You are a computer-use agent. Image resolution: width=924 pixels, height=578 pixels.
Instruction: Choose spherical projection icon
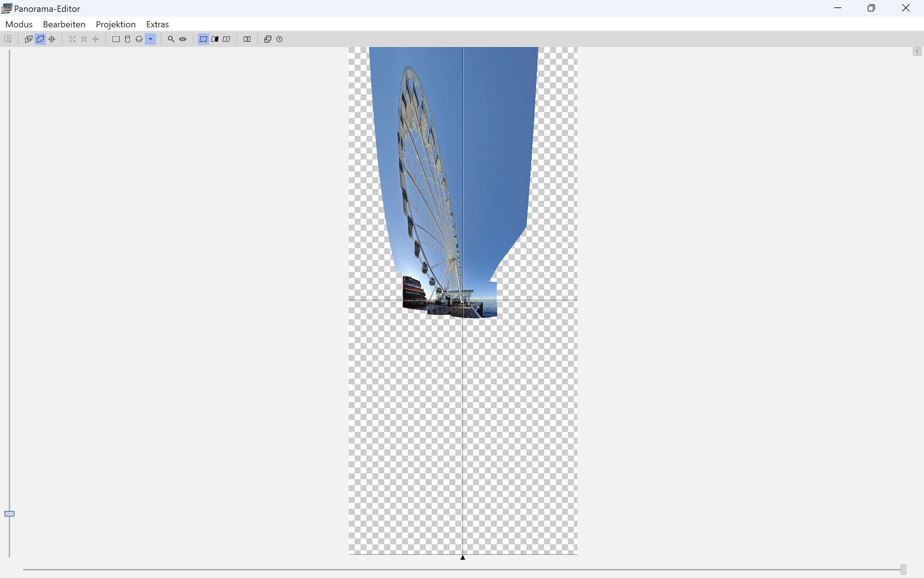pos(139,39)
